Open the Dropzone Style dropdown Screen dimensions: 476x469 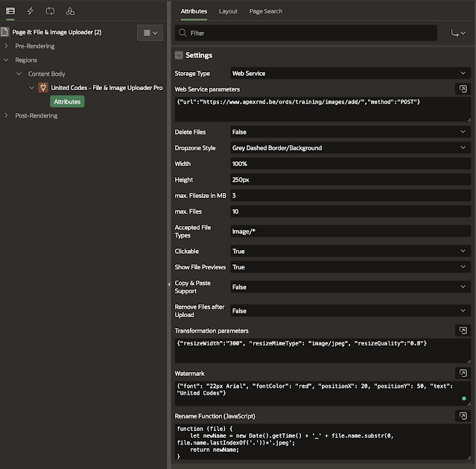350,148
